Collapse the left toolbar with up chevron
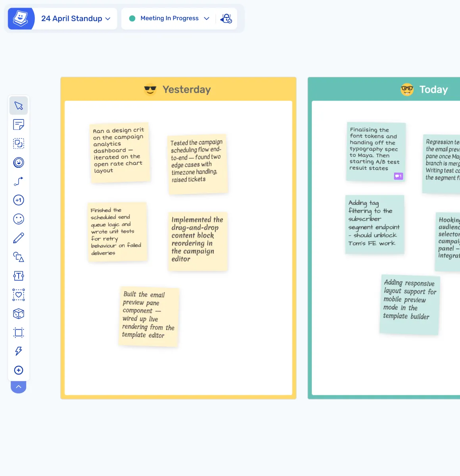 (19, 387)
